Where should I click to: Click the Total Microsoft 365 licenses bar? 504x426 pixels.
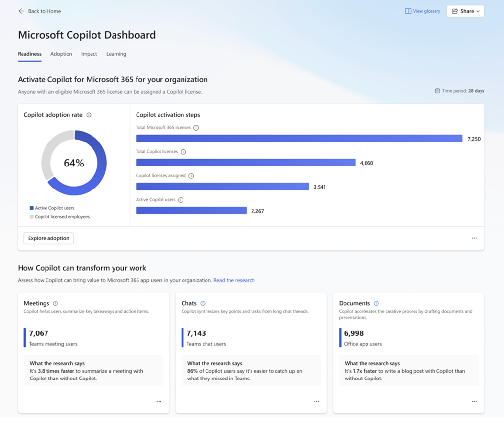[x=298, y=139]
